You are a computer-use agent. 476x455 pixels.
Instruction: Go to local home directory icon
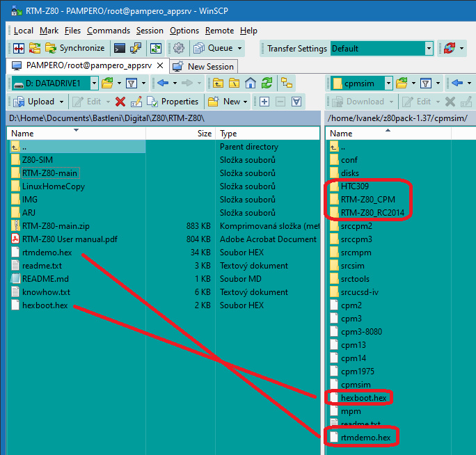tap(251, 83)
